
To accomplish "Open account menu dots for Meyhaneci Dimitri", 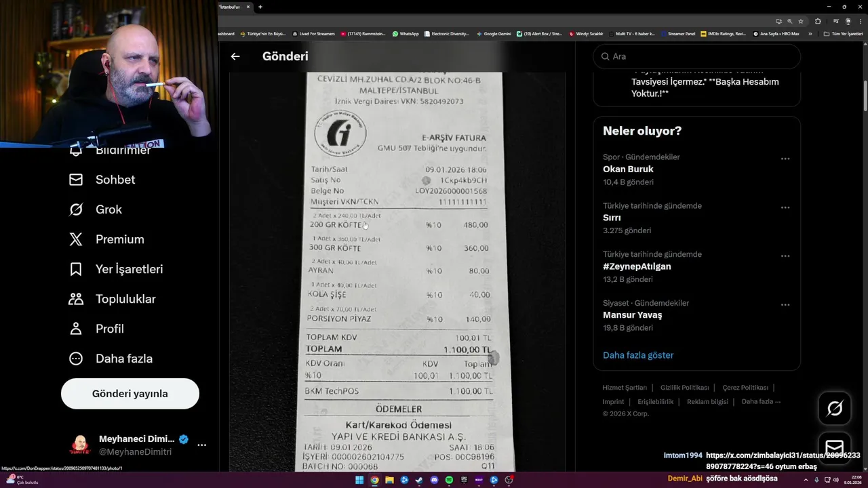I will pyautogui.click(x=201, y=445).
